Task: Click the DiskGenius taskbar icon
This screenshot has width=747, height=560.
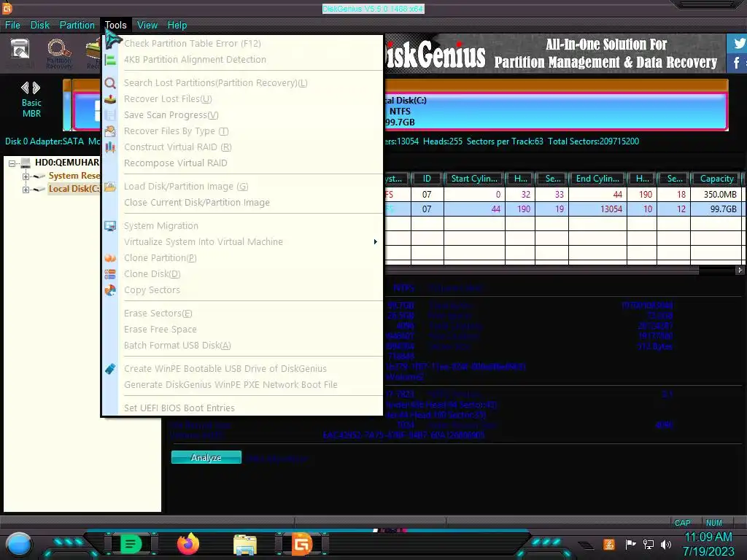Action: point(301,544)
